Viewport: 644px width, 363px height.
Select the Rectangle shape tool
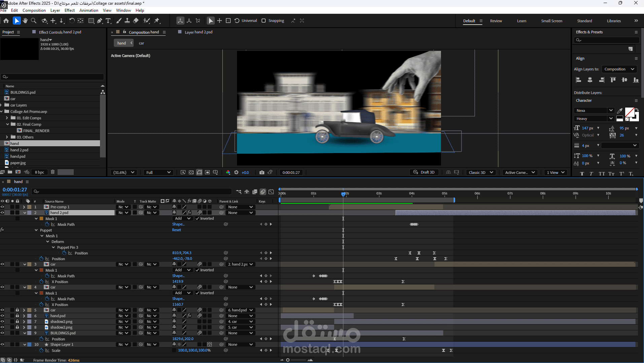(x=91, y=21)
